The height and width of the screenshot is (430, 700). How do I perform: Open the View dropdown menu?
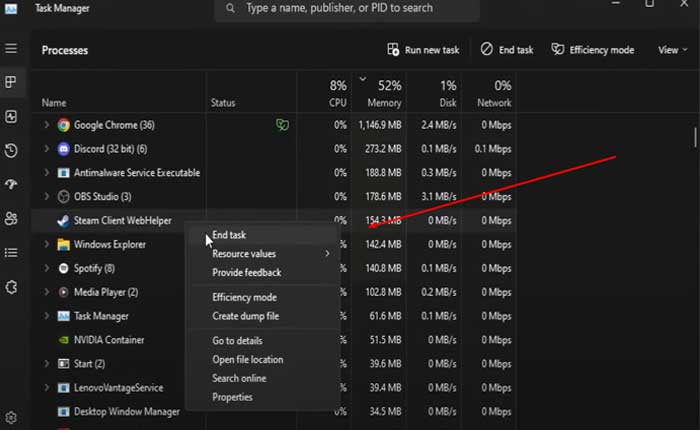point(672,49)
